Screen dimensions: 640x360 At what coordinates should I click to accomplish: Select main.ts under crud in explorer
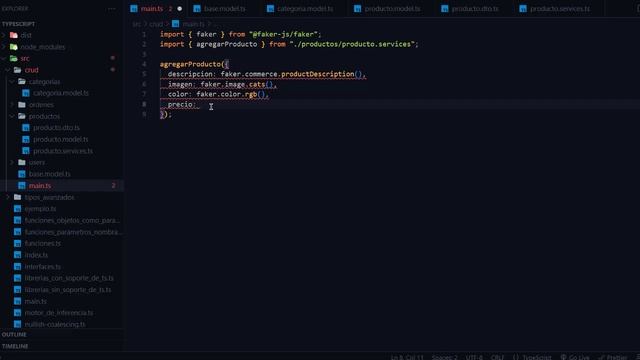40,186
